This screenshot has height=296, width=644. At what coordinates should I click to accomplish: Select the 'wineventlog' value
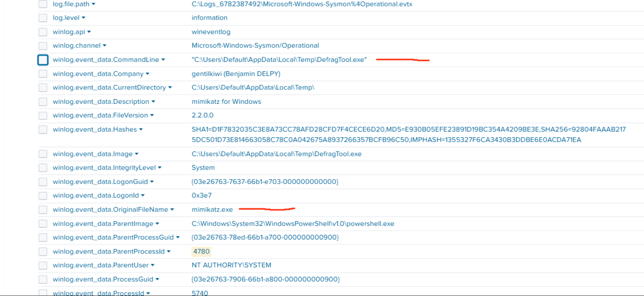tap(211, 32)
